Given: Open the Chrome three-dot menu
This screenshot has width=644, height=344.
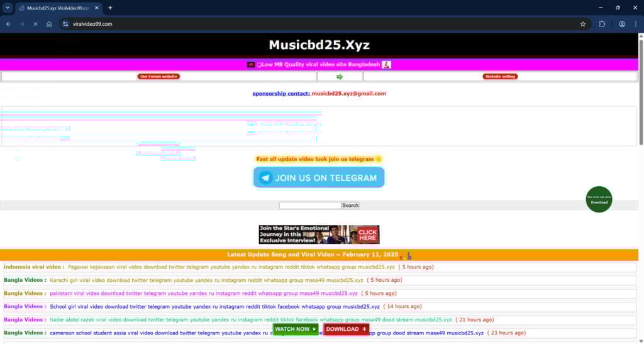Looking at the screenshot, I should pyautogui.click(x=636, y=25).
